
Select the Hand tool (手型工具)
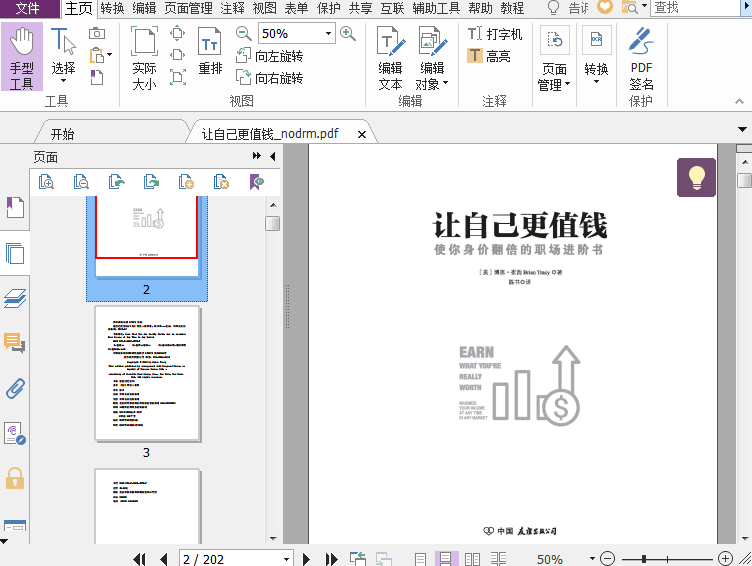(x=22, y=57)
